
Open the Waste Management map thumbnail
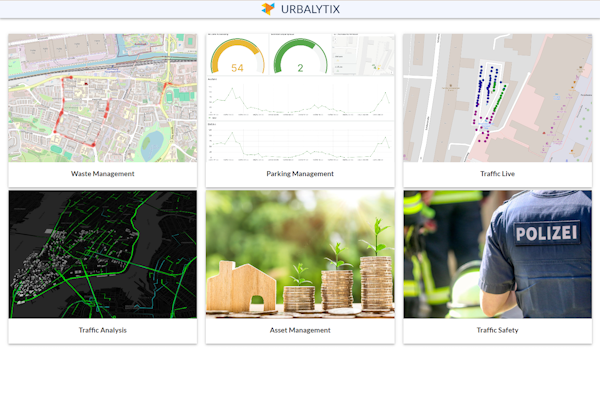point(102,98)
